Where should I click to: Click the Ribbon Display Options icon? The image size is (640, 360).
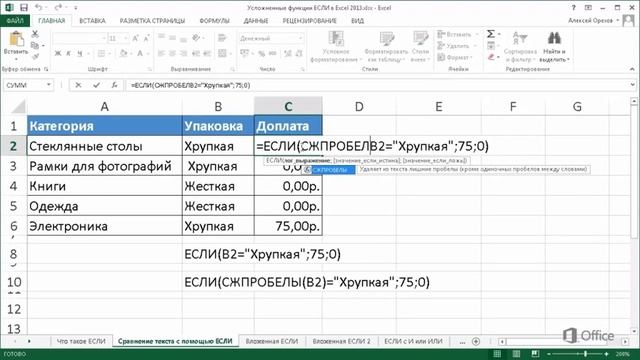click(588, 7)
